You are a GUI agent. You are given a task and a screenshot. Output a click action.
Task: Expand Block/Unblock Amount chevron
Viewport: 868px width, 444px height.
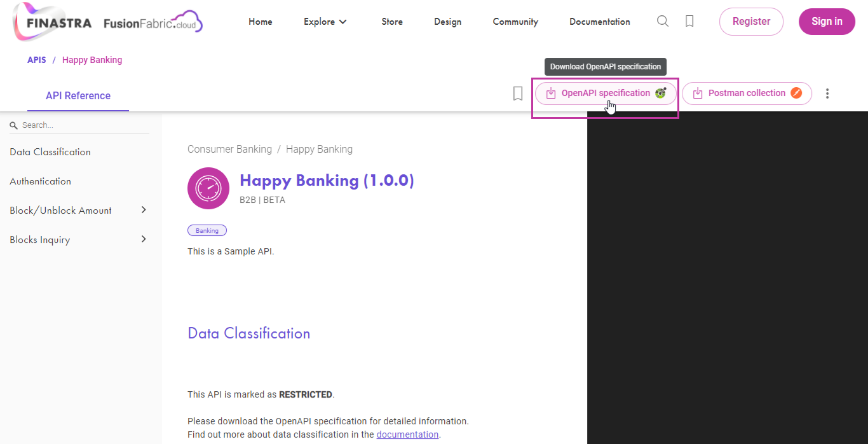144,210
